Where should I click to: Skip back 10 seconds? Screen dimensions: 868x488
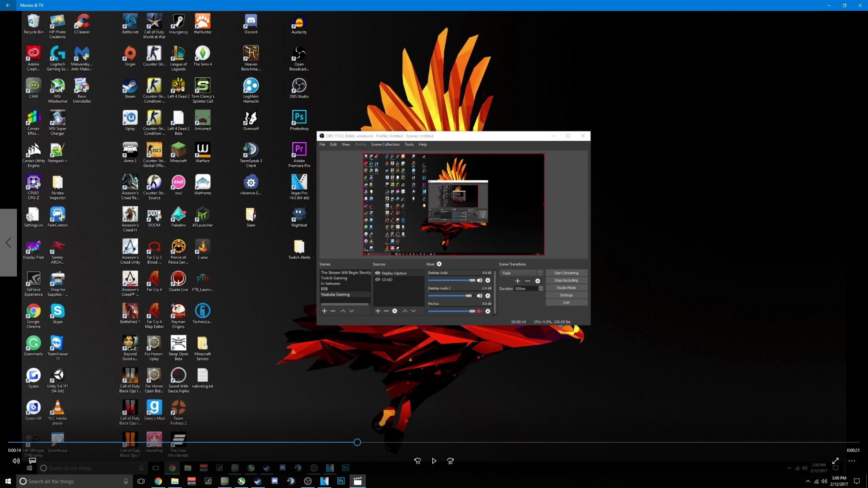coord(417,461)
